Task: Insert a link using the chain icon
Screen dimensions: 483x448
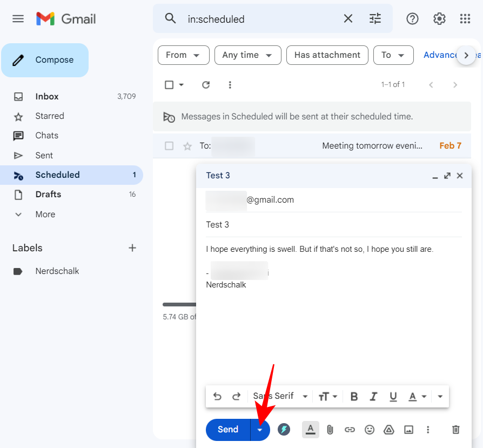Action: (x=350, y=430)
